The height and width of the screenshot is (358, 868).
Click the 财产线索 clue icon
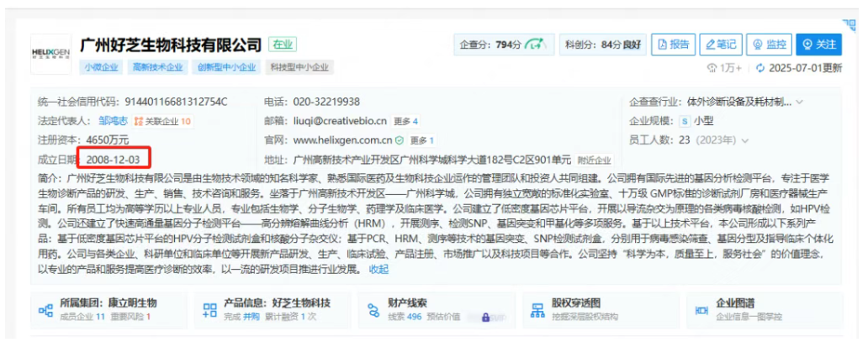[373, 310]
